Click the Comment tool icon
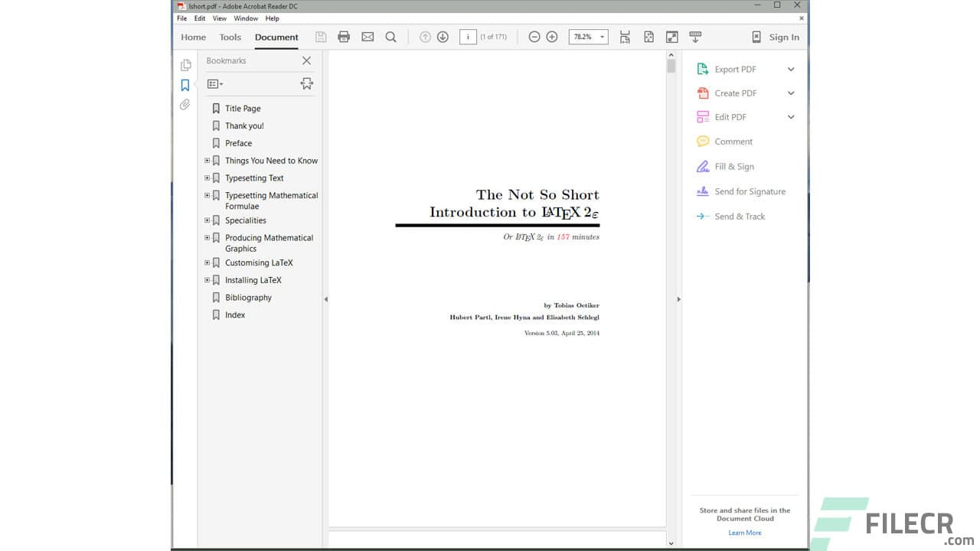 click(703, 141)
